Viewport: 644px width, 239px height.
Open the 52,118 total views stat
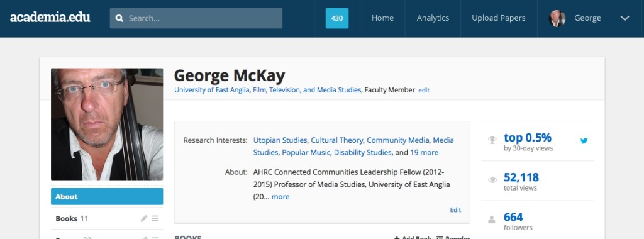pos(521,177)
